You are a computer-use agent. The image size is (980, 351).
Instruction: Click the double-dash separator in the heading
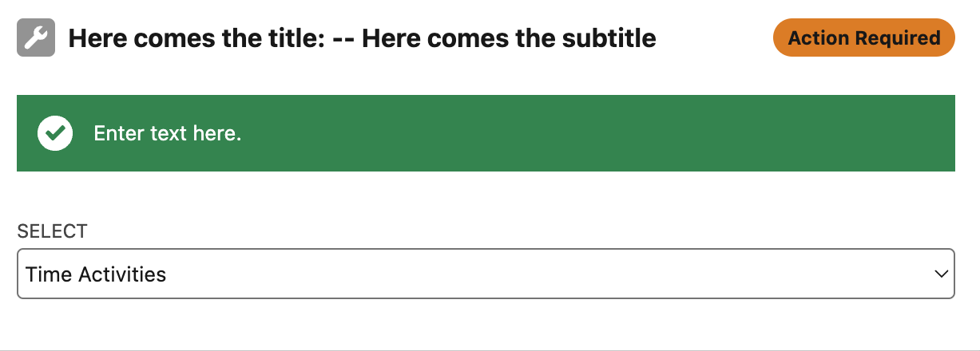[x=342, y=38]
